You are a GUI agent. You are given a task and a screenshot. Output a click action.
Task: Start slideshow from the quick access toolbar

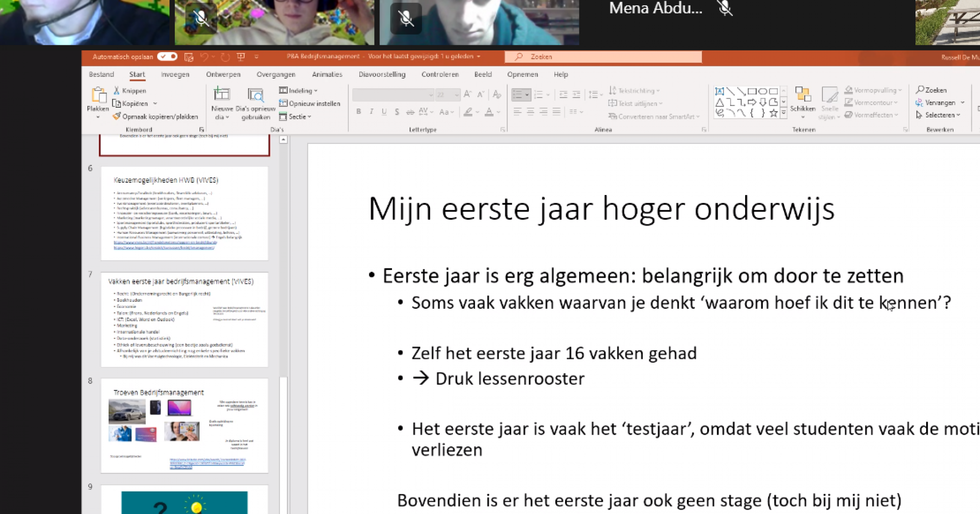pyautogui.click(x=241, y=57)
